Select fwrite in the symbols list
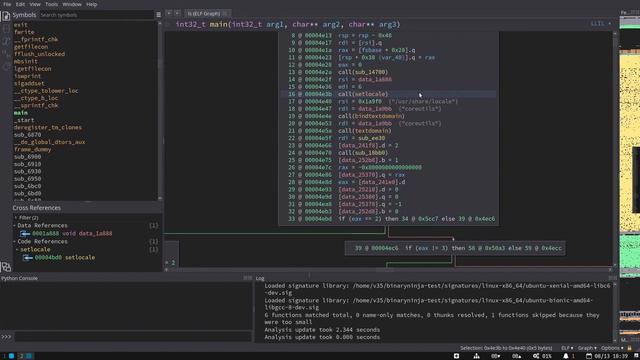 point(24,32)
